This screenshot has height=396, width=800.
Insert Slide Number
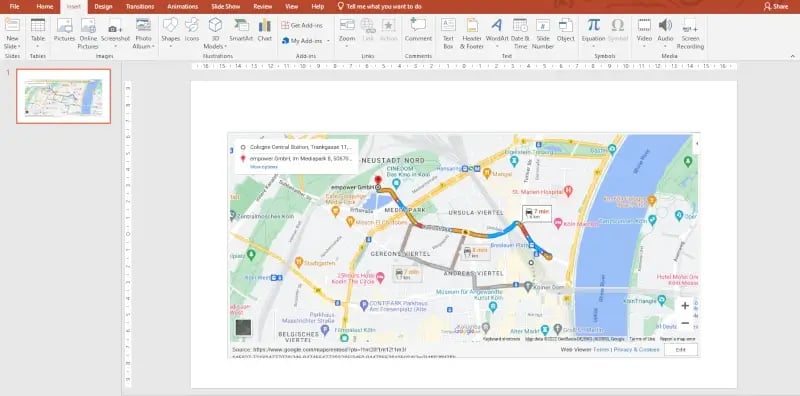[x=542, y=34]
